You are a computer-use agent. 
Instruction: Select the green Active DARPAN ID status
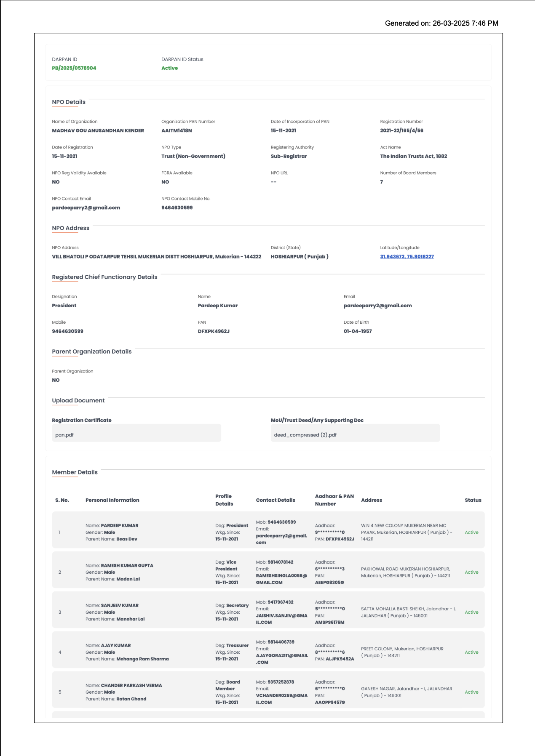pyautogui.click(x=169, y=68)
